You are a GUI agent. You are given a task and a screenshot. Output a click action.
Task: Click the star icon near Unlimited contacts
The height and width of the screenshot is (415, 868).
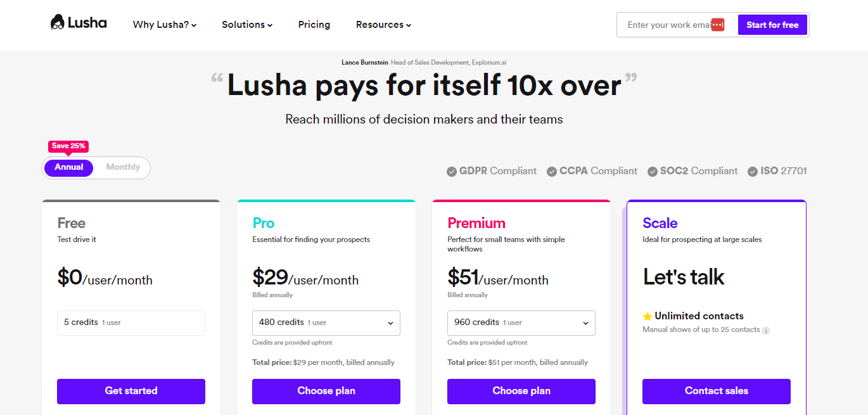click(x=649, y=316)
